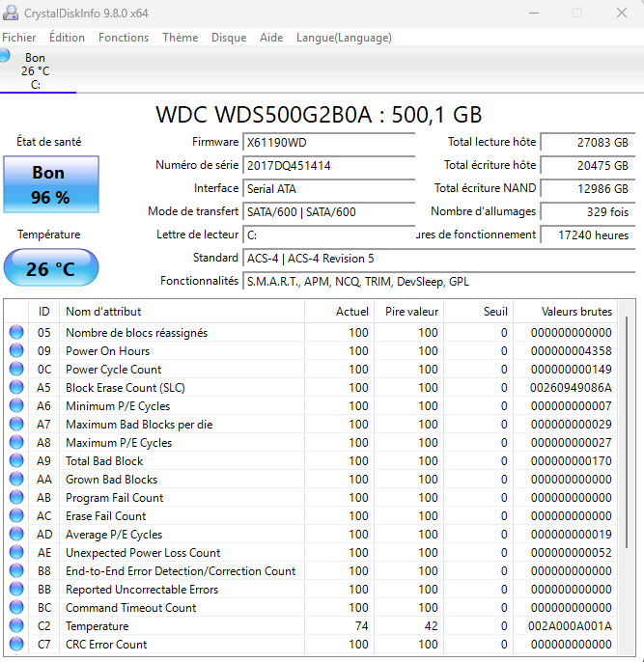Click the Bon 96 % health status button
Screen dimensions: 644x662
coord(51,184)
